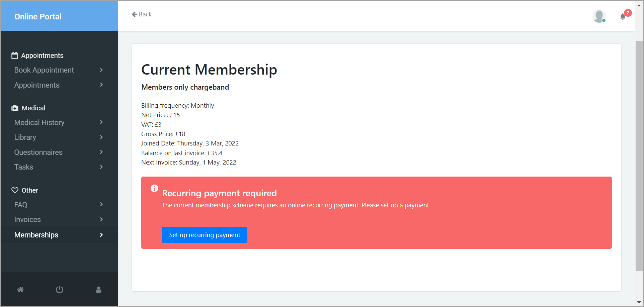Viewport: 644px width, 307px height.
Task: Click the power logout icon
Action: [60, 290]
